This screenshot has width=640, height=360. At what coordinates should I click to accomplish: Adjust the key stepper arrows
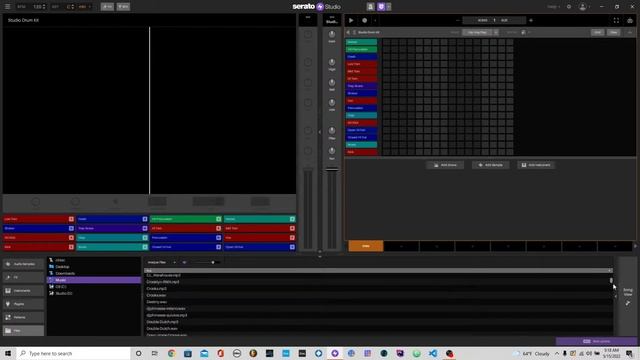(x=73, y=7)
